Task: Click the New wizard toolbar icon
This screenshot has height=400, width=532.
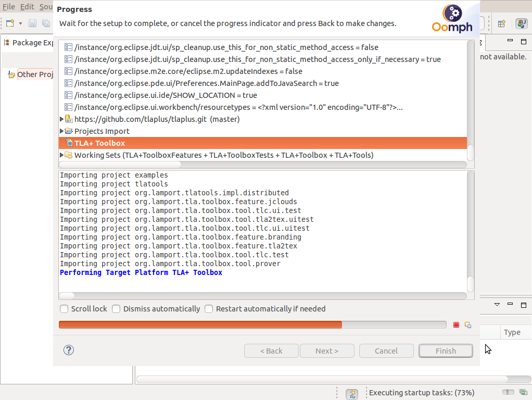Action: pos(10,23)
